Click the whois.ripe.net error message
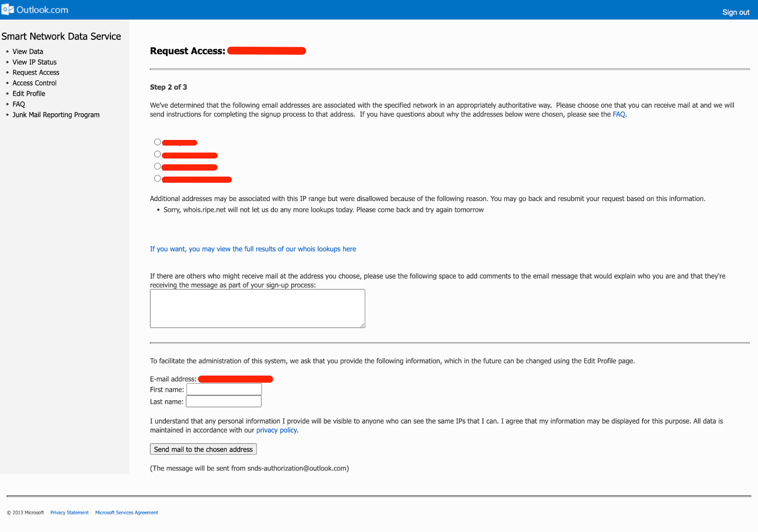 [x=324, y=210]
